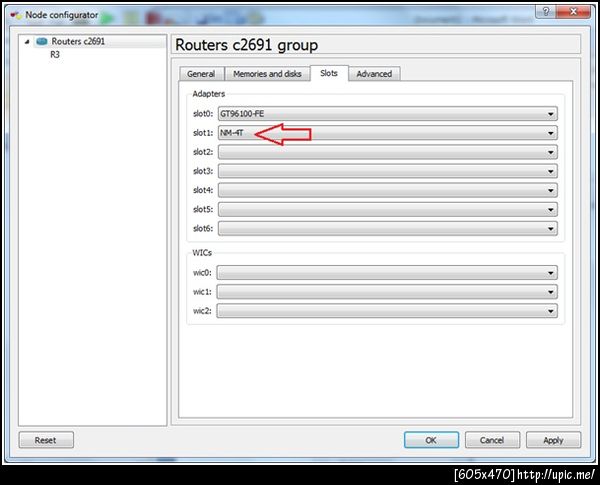Open the slot1 NM-4T dropdown

coord(388,133)
